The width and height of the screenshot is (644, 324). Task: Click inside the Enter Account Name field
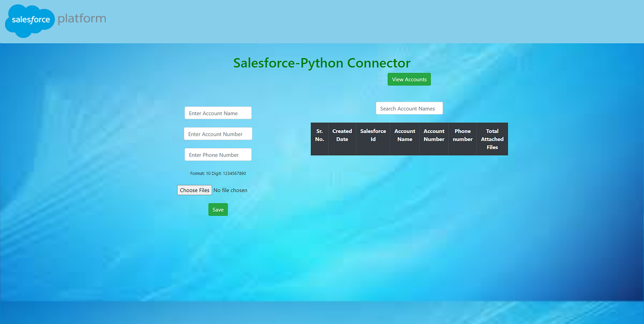[218, 113]
